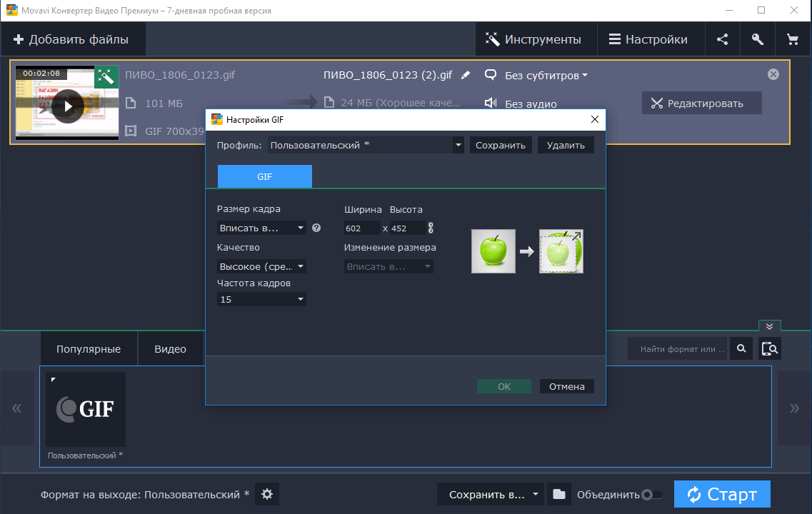Click the Cancel button in dialog
Viewport: 812px width, 514px height.
(x=566, y=386)
